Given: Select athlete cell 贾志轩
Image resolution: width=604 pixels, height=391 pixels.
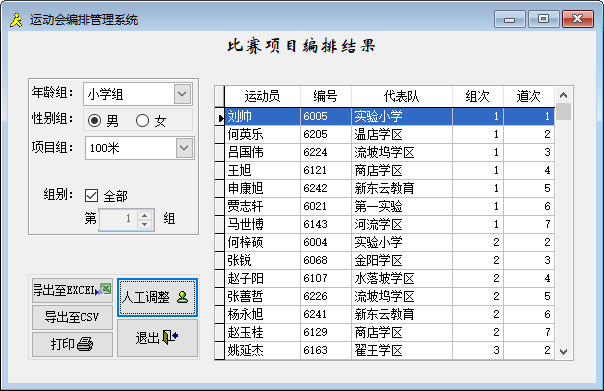Looking at the screenshot, I should [x=262, y=206].
